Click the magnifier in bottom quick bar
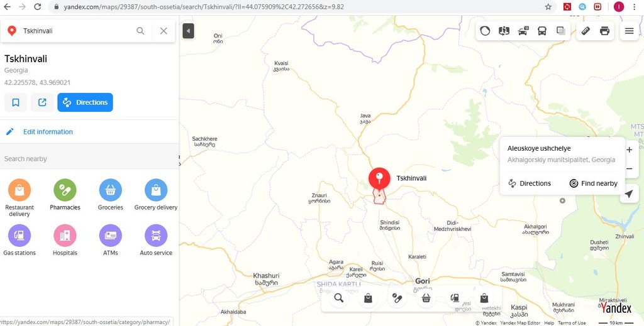Viewport: 644px width, 326px height. coord(339,298)
